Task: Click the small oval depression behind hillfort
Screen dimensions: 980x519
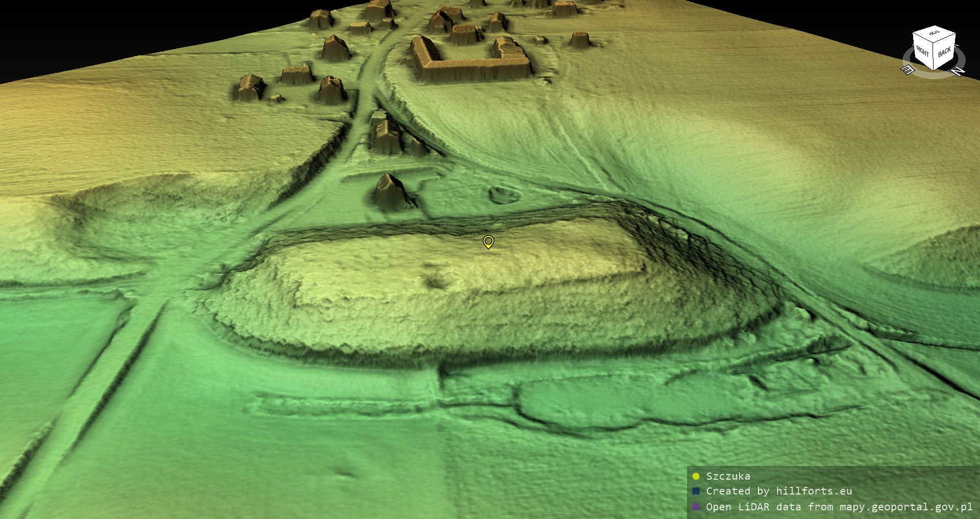Action: tap(504, 194)
